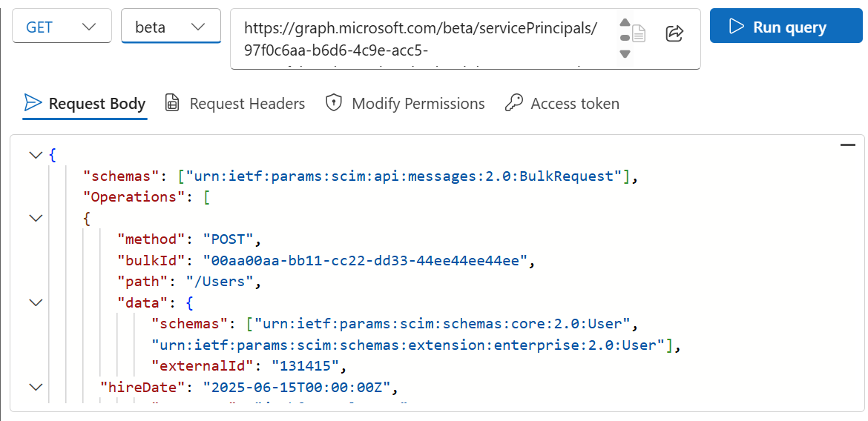Click the URL box scrollbar thumb
Screen dimensions: 868x421
tap(625, 38)
